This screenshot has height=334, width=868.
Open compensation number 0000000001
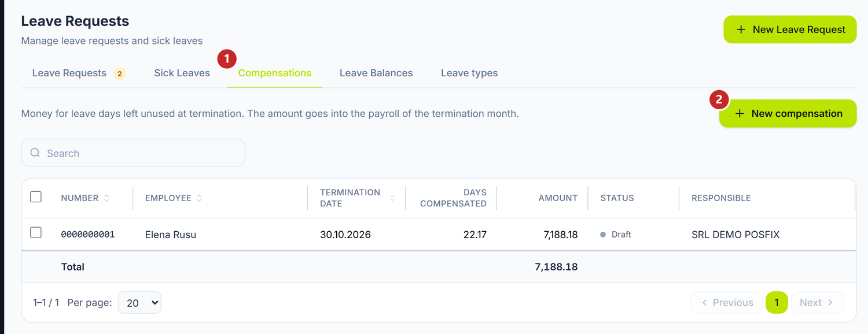point(88,235)
